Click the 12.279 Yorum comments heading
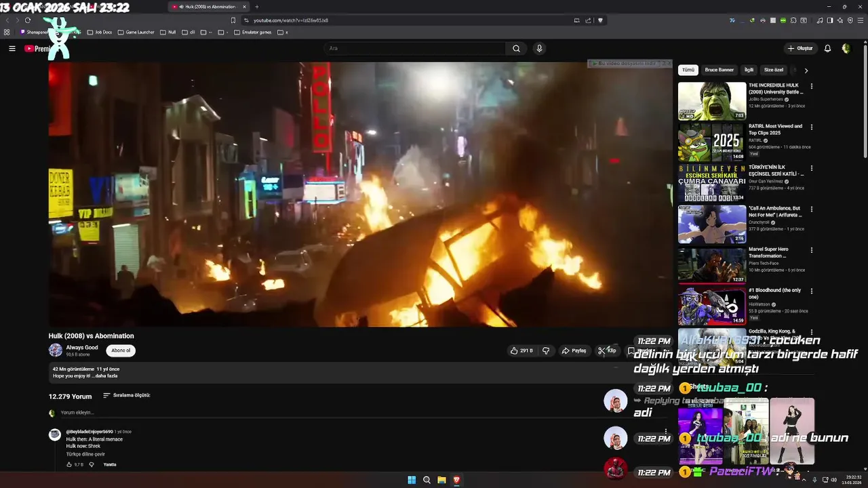 (x=70, y=396)
